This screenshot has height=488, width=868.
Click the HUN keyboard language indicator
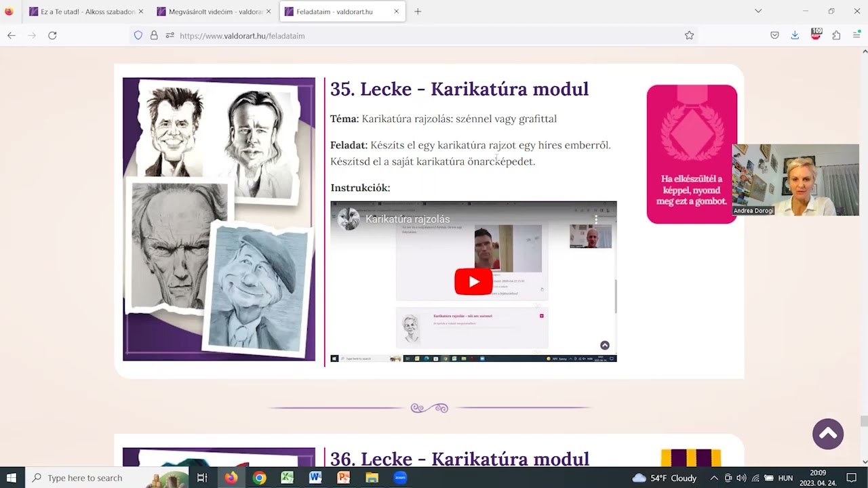coord(785,478)
